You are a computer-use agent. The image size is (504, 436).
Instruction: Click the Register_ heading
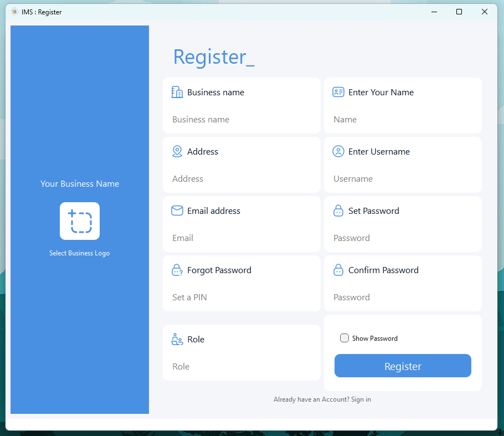[214, 57]
